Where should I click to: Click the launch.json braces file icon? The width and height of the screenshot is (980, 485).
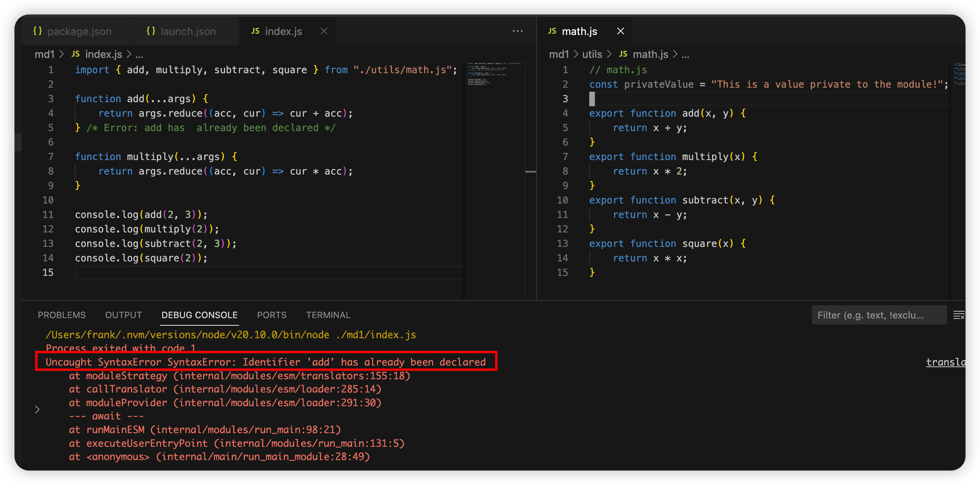click(x=151, y=31)
